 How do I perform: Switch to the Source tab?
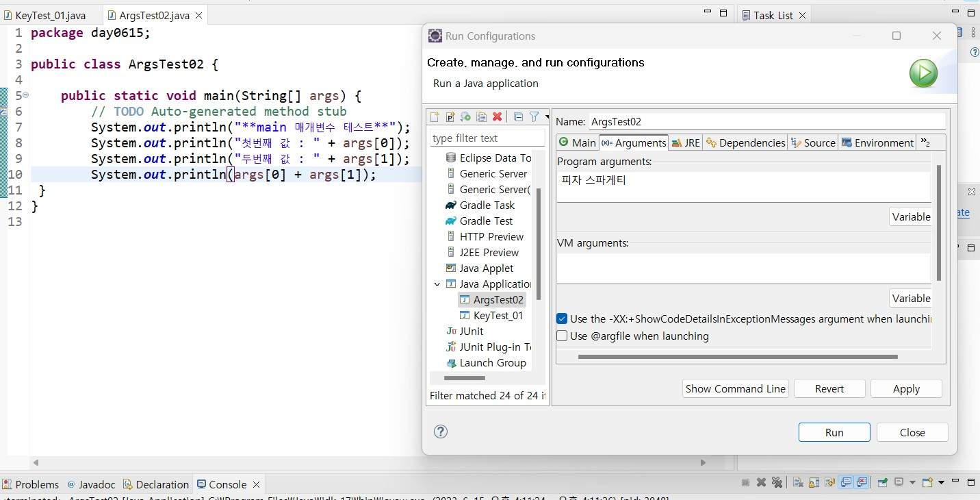coord(813,142)
